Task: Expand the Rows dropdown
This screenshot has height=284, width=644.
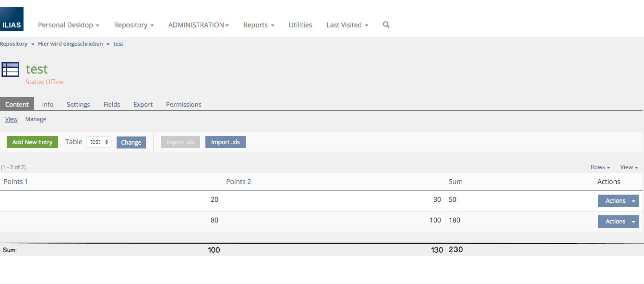Action: click(x=600, y=167)
